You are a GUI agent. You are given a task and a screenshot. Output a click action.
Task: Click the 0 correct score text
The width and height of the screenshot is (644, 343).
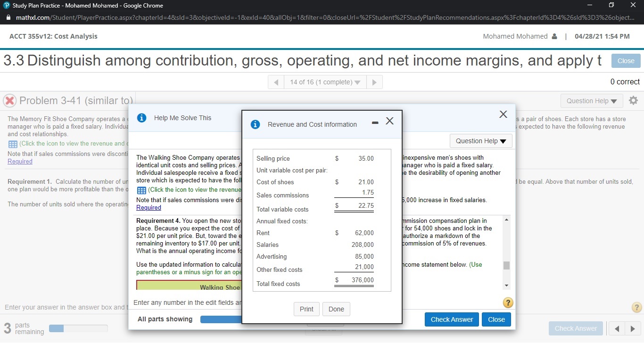[625, 82]
